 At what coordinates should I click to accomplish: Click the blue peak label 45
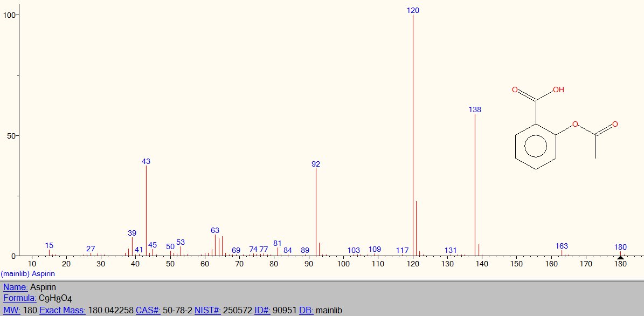(153, 245)
